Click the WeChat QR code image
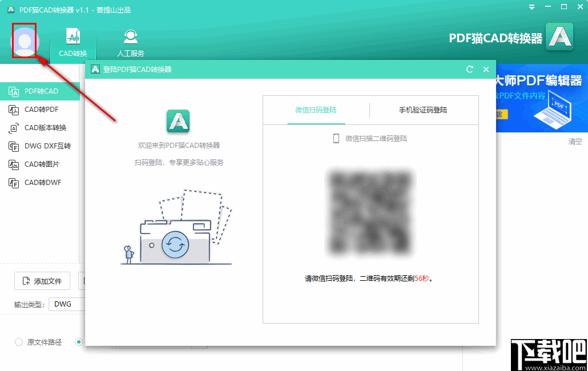The height and width of the screenshot is (371, 588). (370, 212)
